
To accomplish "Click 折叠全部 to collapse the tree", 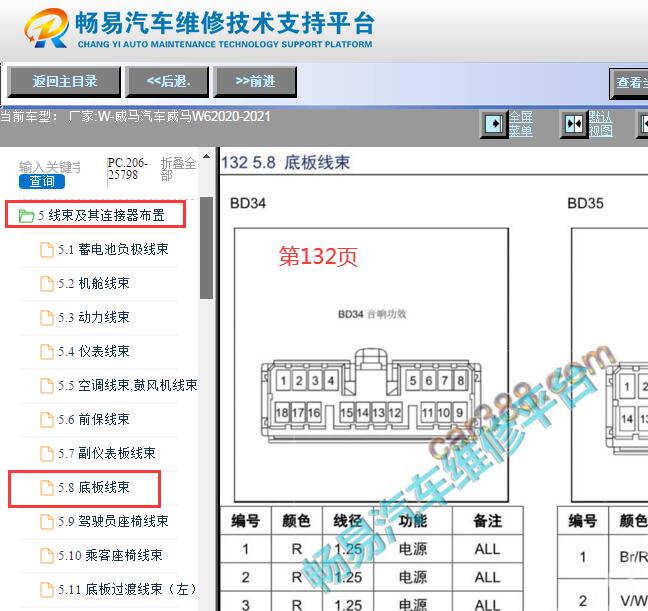I will point(178,169).
